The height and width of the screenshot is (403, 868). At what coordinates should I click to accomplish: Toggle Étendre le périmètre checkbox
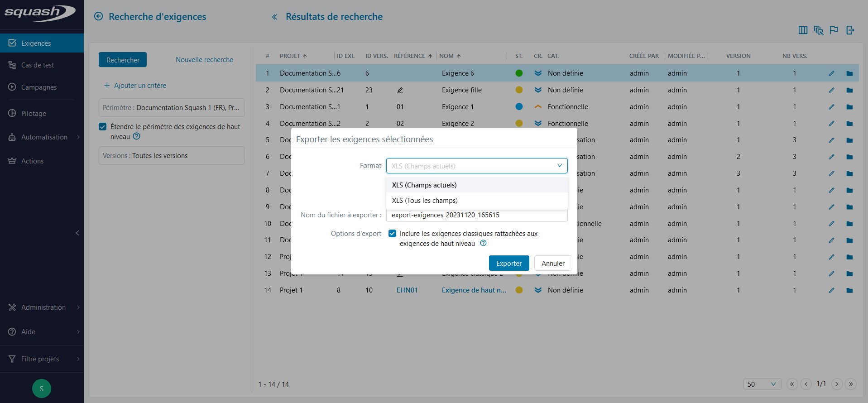(103, 127)
